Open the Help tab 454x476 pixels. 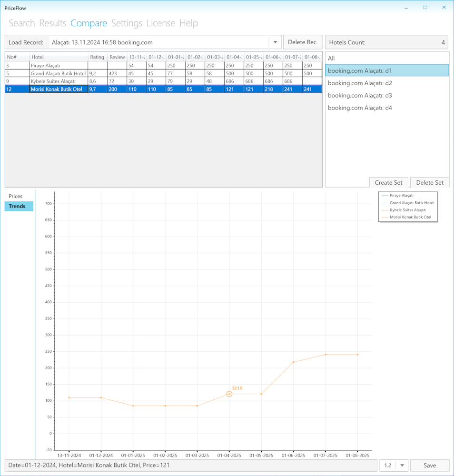[188, 23]
